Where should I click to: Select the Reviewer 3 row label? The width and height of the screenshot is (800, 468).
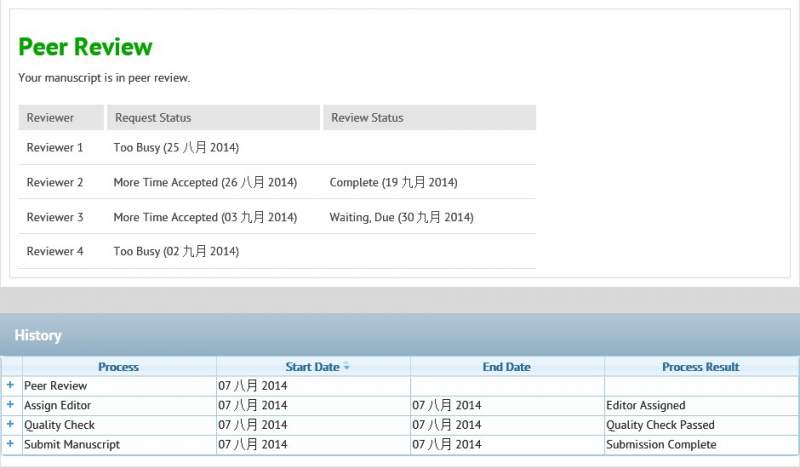pos(55,217)
